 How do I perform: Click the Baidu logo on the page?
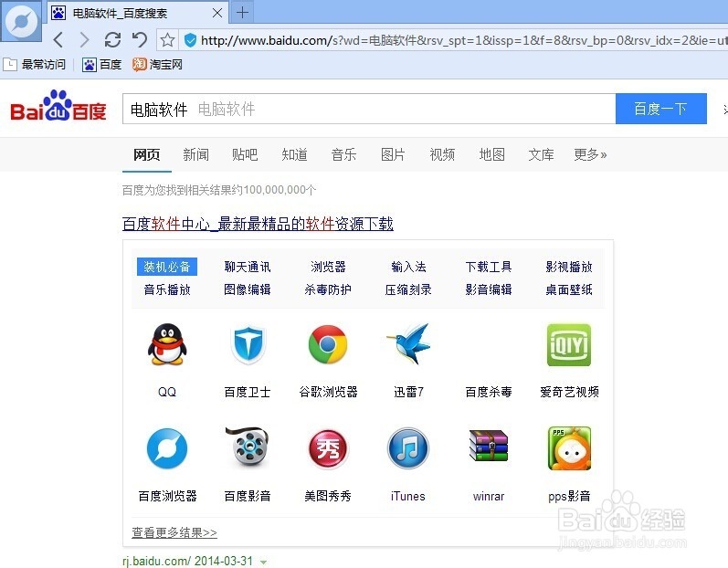pyautogui.click(x=58, y=106)
